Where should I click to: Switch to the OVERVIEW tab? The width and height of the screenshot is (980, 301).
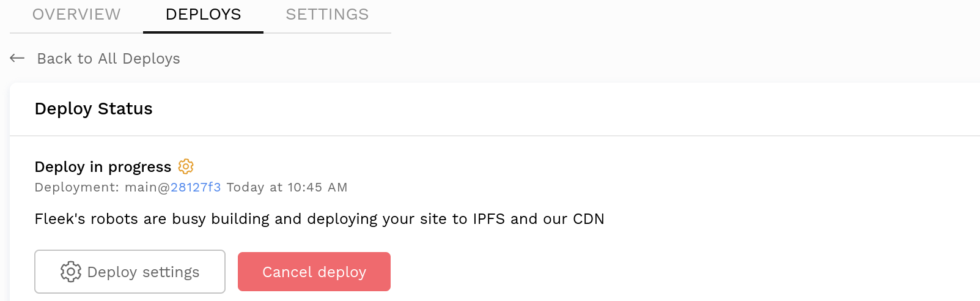[76, 15]
